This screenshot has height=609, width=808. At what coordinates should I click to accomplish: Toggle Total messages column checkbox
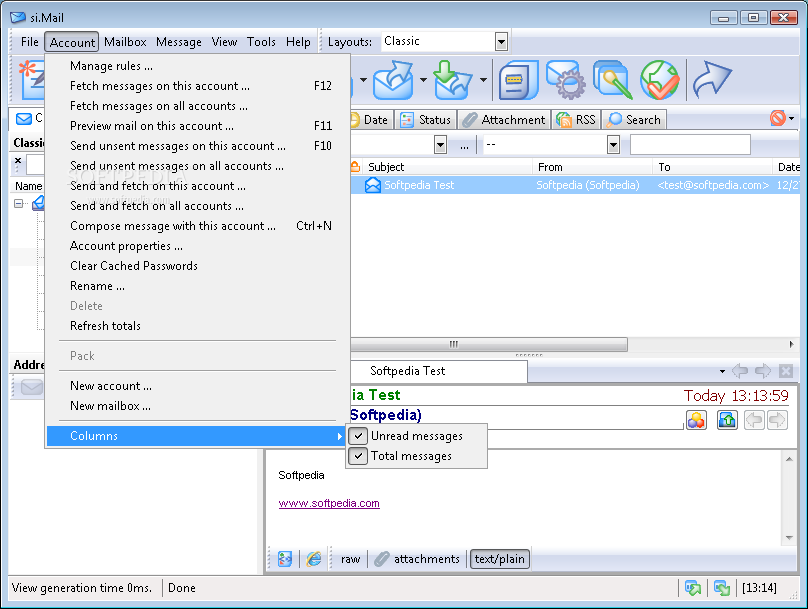pos(358,456)
